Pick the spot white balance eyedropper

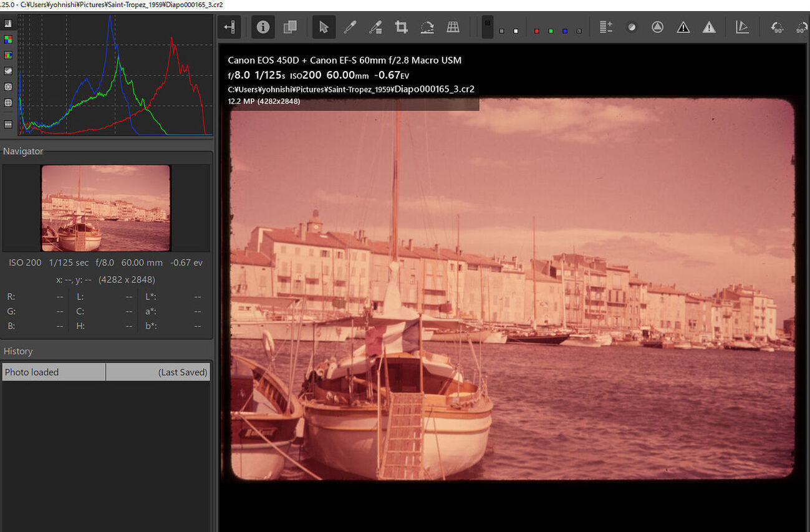coord(350,27)
